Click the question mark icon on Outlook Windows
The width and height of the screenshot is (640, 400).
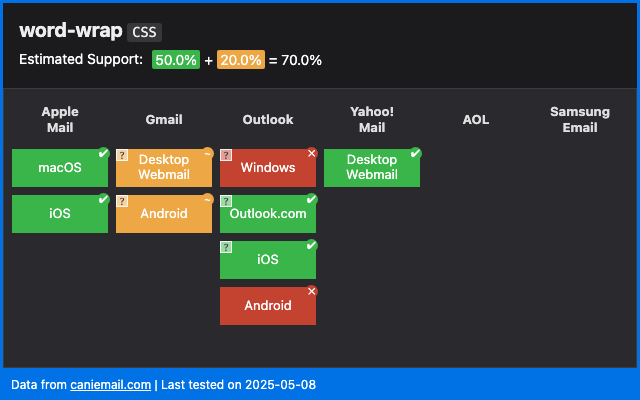(x=226, y=156)
